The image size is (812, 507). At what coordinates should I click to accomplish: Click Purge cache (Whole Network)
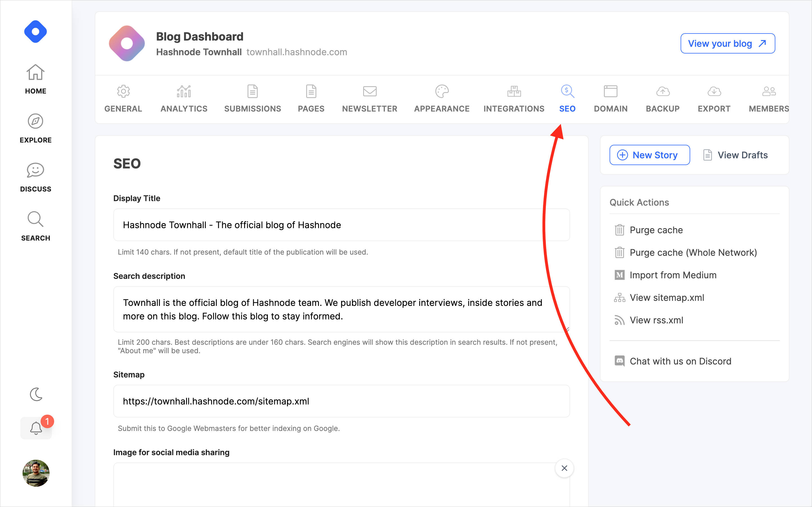tap(693, 252)
